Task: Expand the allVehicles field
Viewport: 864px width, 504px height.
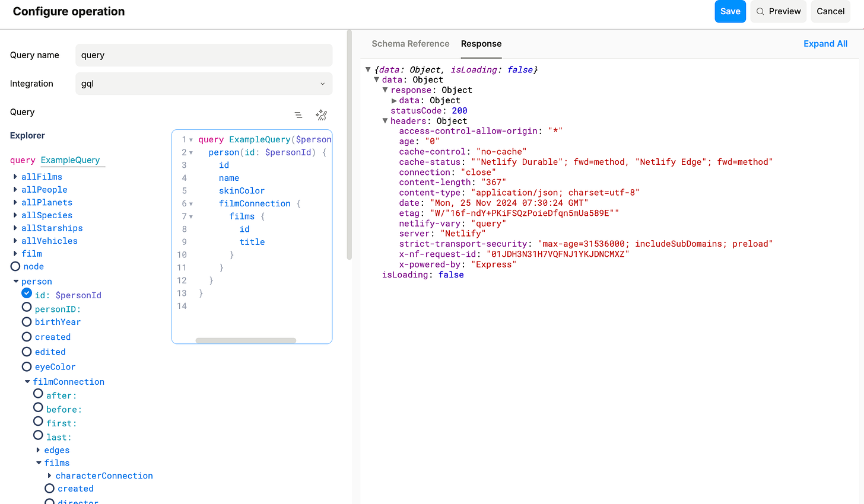Action: pyautogui.click(x=15, y=241)
